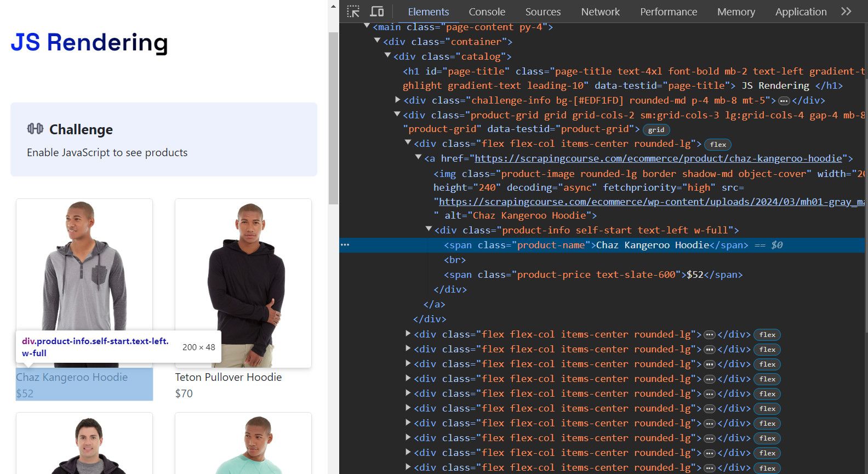868x474 pixels.
Task: Open the Sources tab
Action: point(542,12)
